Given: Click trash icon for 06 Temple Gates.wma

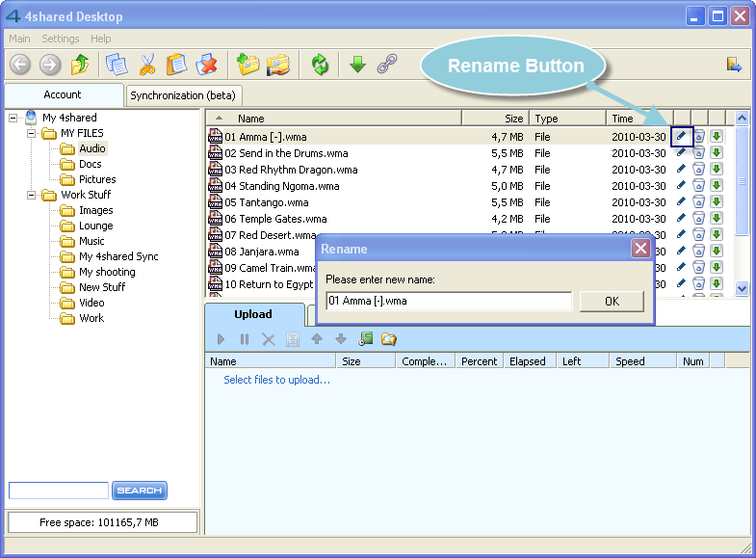Looking at the screenshot, I should 698,219.
